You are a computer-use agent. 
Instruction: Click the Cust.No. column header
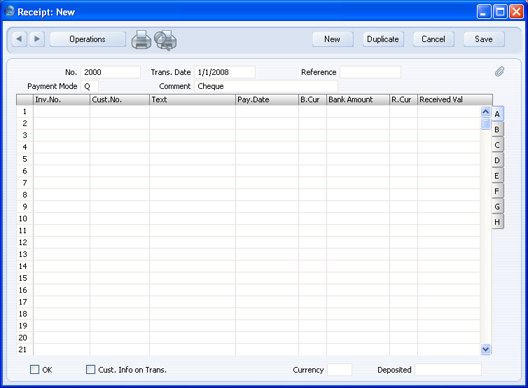[x=120, y=100]
